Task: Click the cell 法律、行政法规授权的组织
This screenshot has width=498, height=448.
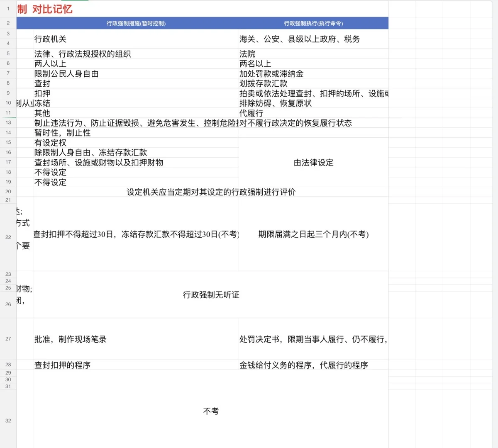Action: [x=136, y=54]
